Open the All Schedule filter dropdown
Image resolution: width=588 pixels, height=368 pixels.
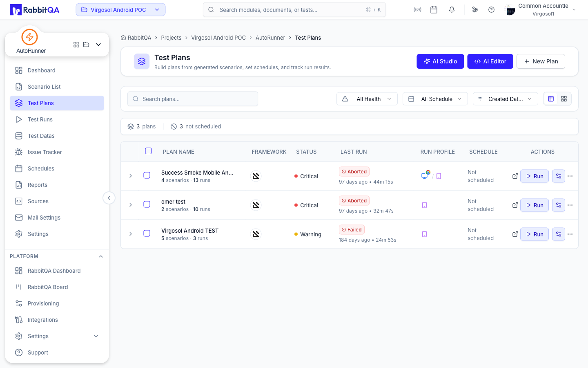[x=435, y=99]
